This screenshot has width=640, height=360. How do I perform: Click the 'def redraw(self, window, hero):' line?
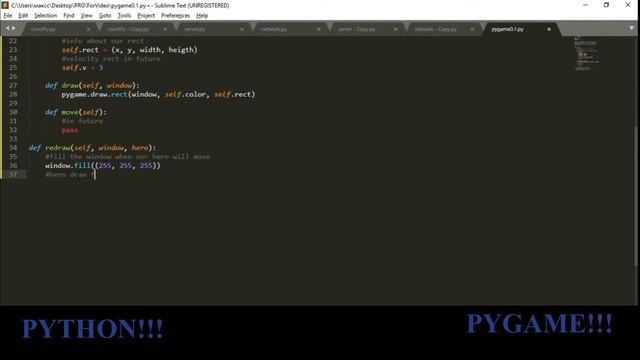click(x=92, y=148)
